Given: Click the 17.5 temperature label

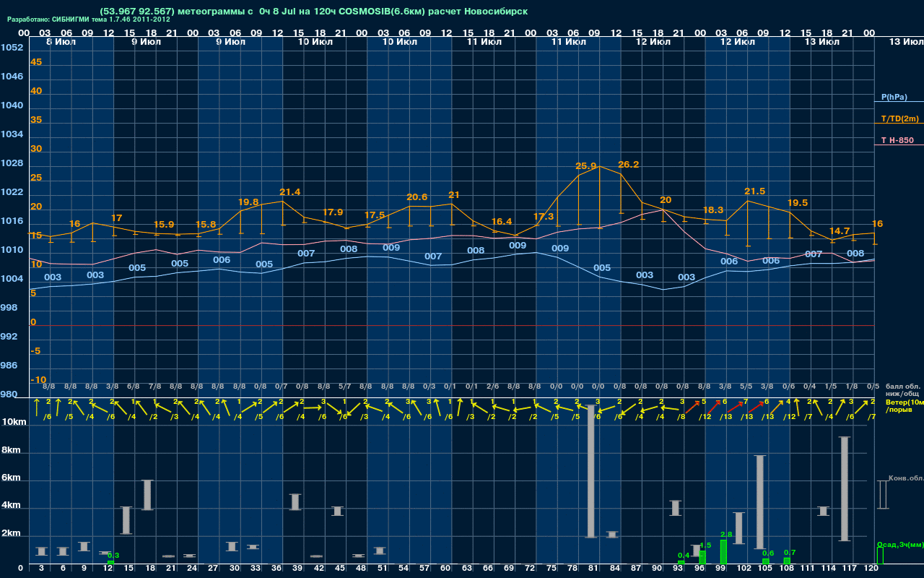Looking at the screenshot, I should pos(375,216).
